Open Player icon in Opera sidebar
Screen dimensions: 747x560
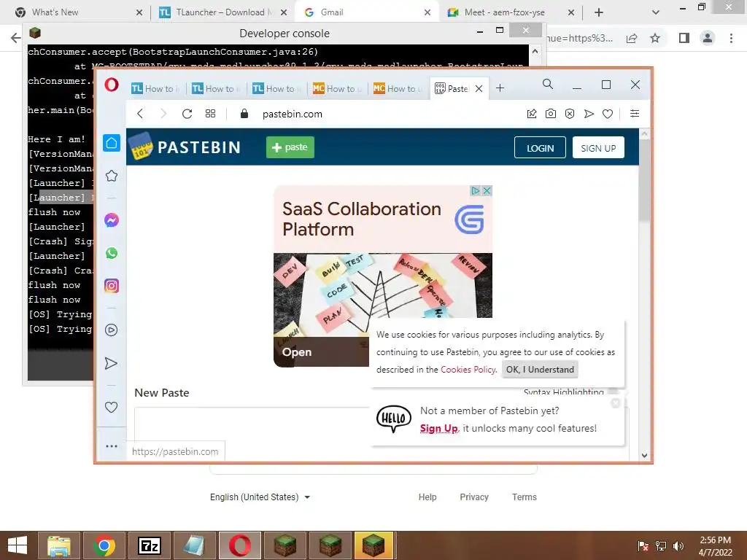click(x=112, y=330)
